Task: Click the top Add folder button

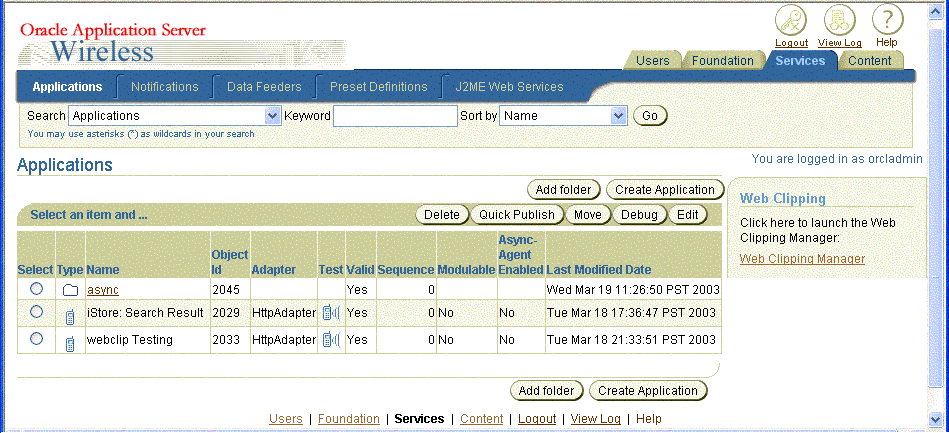Action: click(x=563, y=190)
